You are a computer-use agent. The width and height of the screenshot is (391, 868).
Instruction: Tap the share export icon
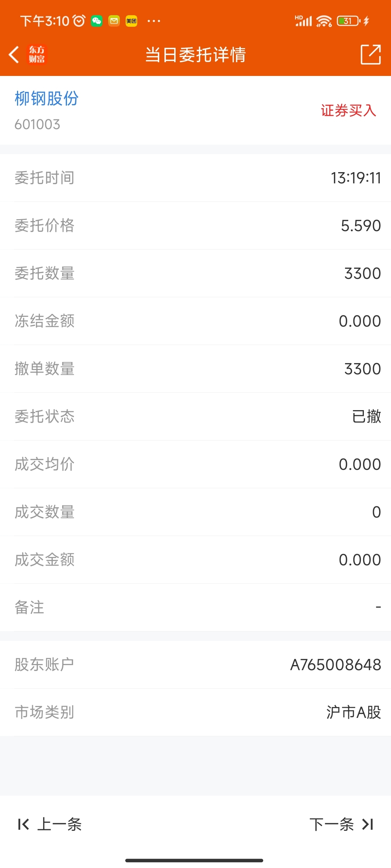[371, 55]
